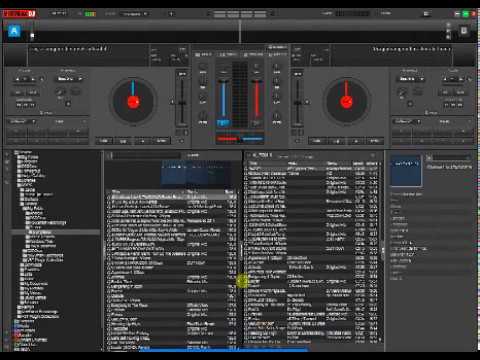Click the right deck first effect knob
The width and height of the screenshot is (480, 360).
[x=402, y=92]
